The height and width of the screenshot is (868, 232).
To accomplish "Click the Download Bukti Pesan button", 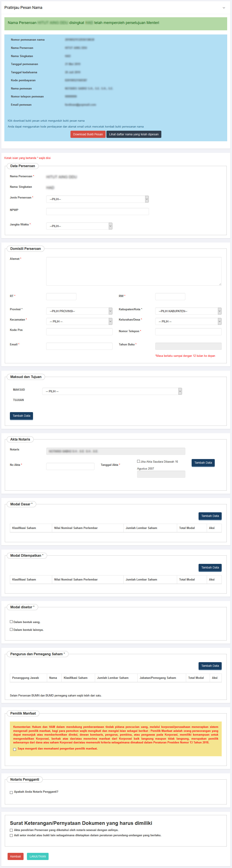I will 88,134.
